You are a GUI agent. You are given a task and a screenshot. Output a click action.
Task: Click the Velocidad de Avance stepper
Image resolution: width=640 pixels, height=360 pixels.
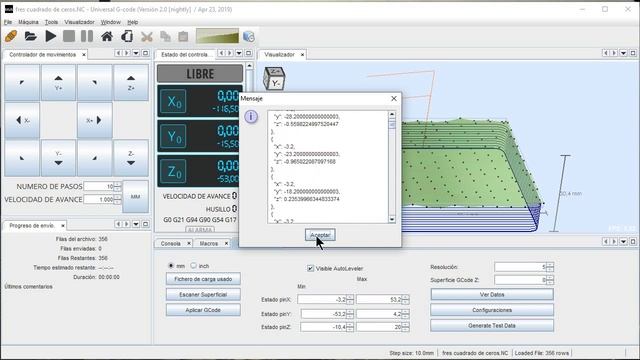(118, 200)
